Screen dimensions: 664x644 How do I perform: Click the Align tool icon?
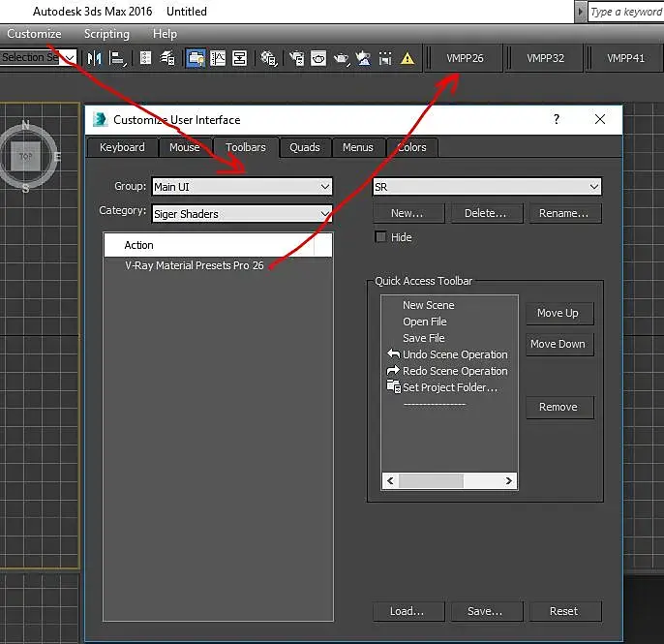click(117, 58)
